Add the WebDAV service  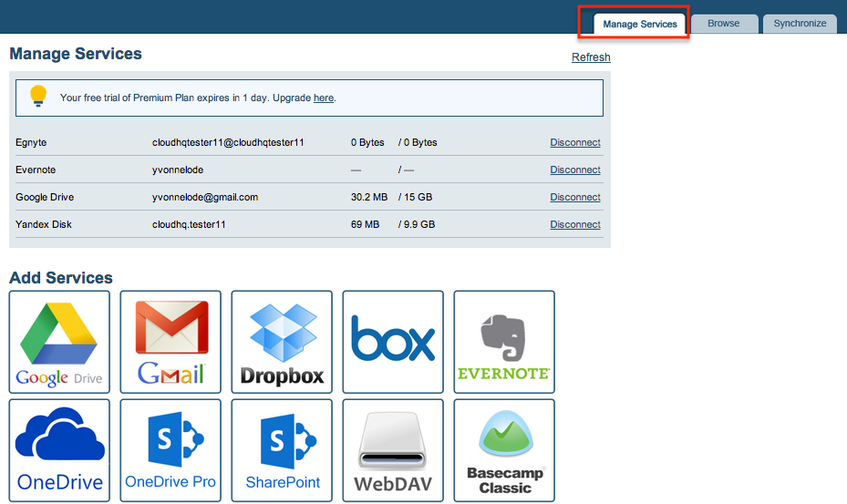coord(393,450)
